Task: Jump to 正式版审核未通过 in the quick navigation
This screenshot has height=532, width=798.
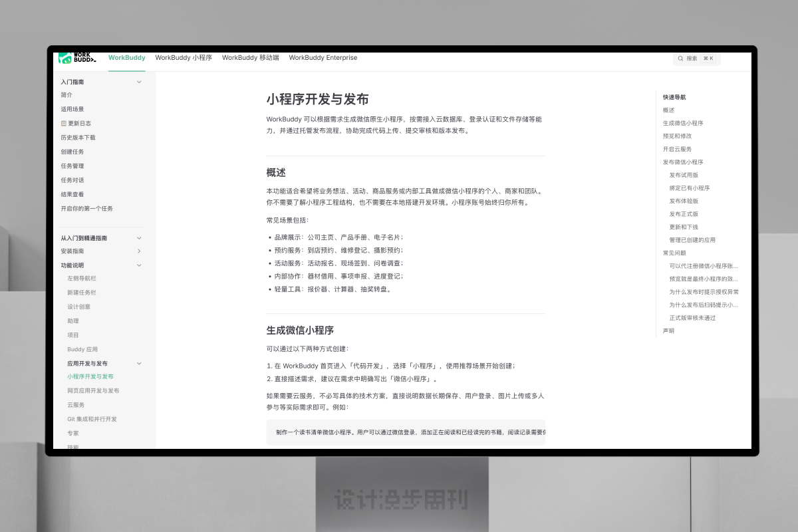Action: [693, 318]
